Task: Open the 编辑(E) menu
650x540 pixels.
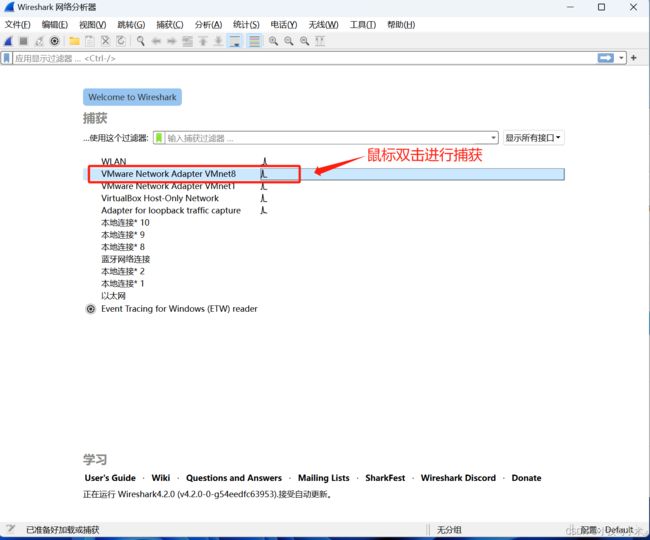Action: (x=55, y=25)
